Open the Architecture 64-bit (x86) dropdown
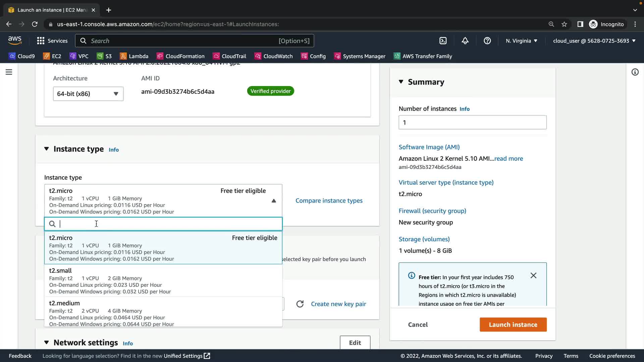Image resolution: width=644 pixels, height=362 pixels. coord(88,94)
